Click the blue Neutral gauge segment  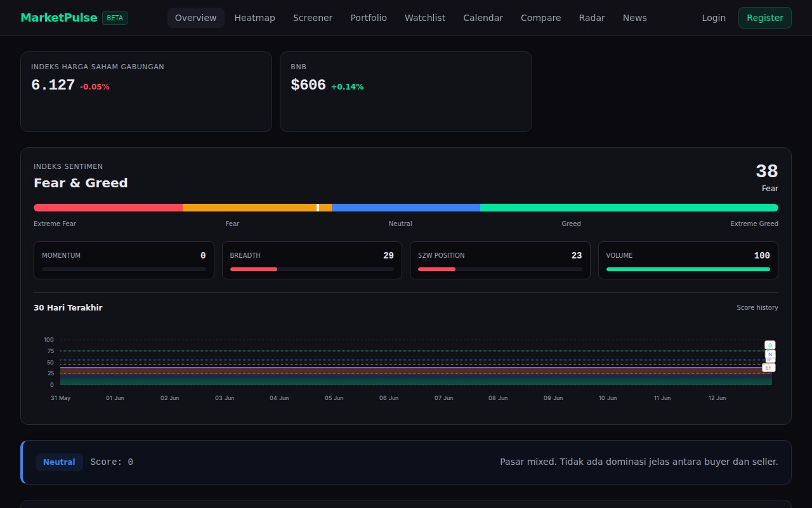click(x=406, y=208)
